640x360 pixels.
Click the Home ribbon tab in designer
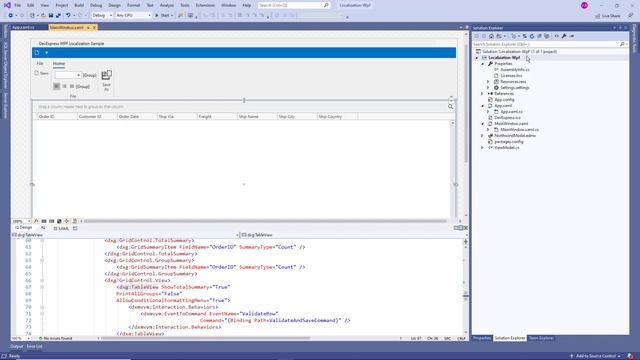(x=59, y=64)
